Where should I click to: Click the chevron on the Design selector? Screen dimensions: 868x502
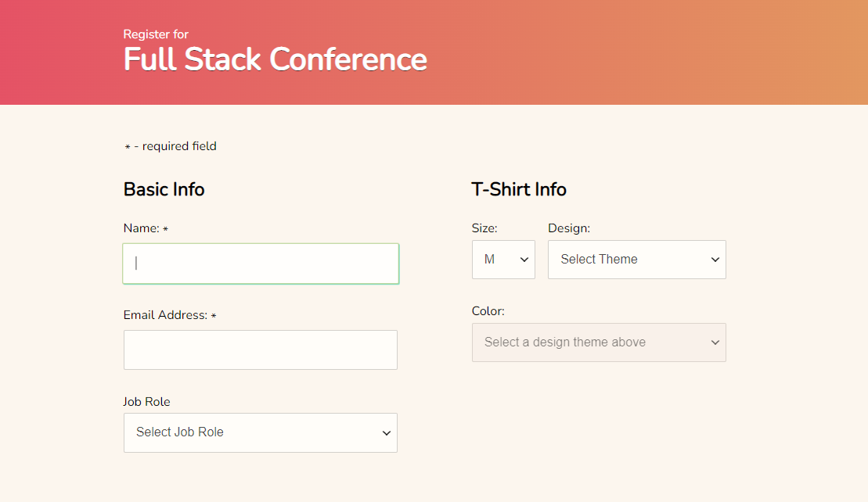pyautogui.click(x=715, y=259)
